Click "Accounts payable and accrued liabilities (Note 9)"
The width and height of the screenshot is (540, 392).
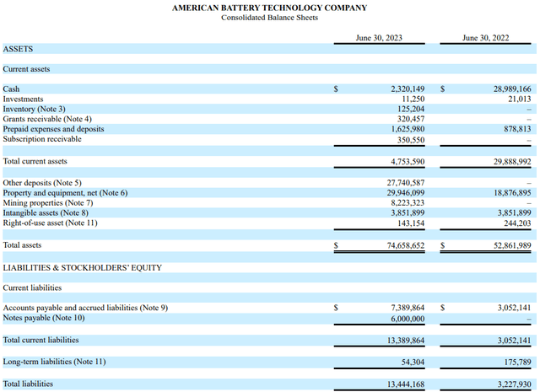pyautogui.click(x=85, y=308)
